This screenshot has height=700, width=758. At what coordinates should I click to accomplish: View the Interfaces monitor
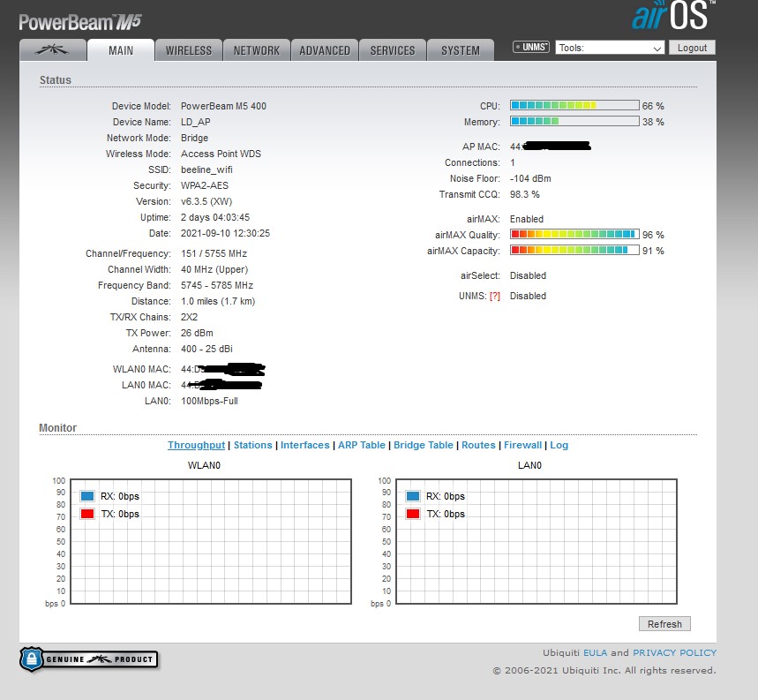(x=305, y=445)
